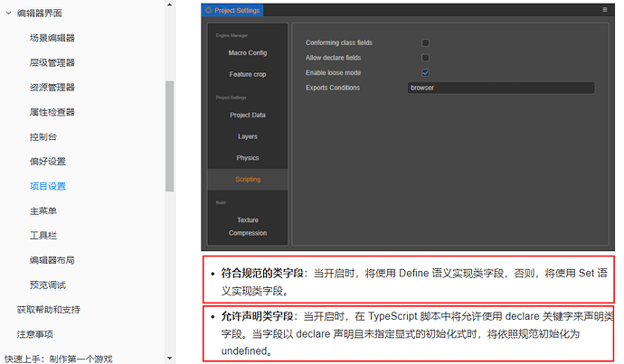Click the Exports Conditions label
The width and height of the screenshot is (624, 364).
tap(333, 88)
